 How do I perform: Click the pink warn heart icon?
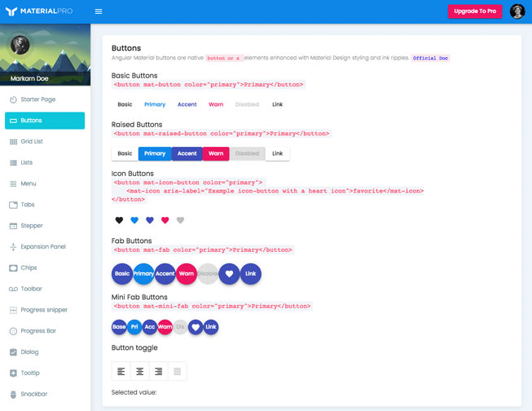coord(165,220)
